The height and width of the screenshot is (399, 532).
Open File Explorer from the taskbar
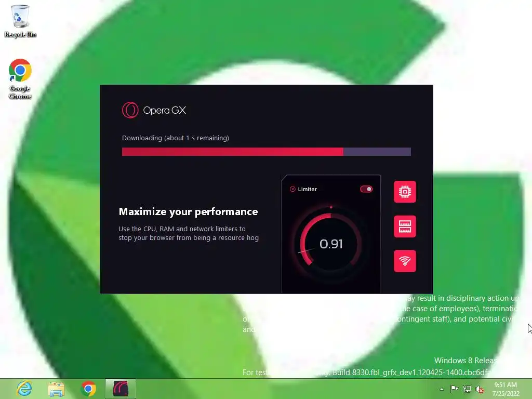(56, 389)
